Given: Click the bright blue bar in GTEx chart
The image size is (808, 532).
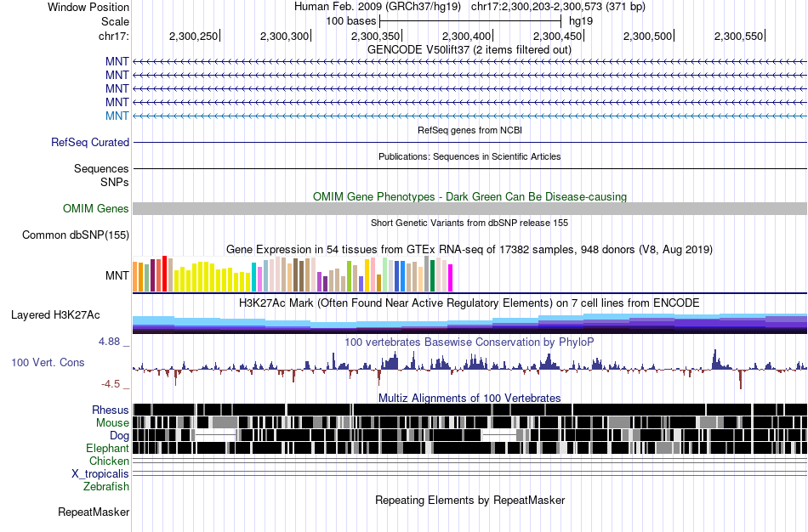Looking at the screenshot, I should pos(403,276).
